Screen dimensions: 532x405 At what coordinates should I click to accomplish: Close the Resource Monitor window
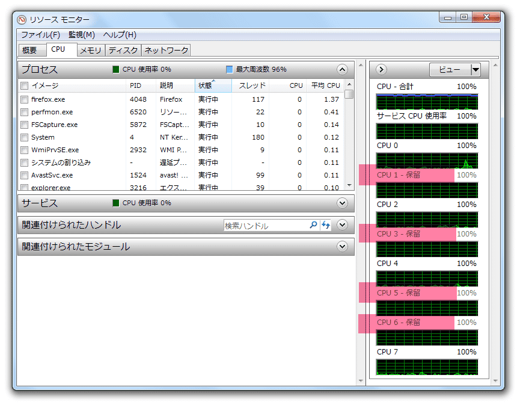(486, 17)
